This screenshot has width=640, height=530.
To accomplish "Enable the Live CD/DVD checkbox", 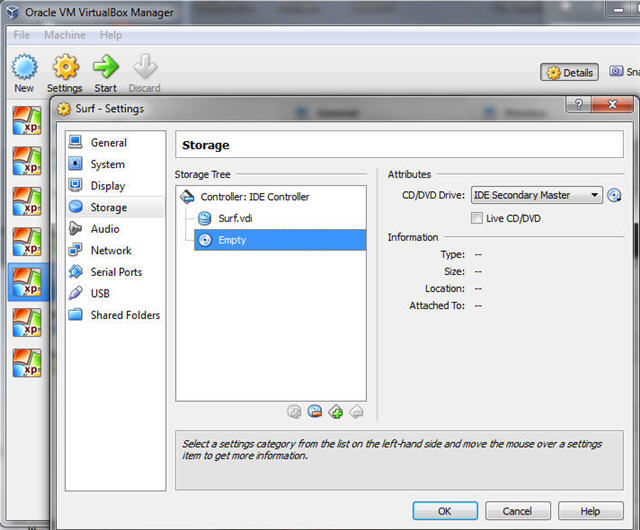I will point(477,218).
